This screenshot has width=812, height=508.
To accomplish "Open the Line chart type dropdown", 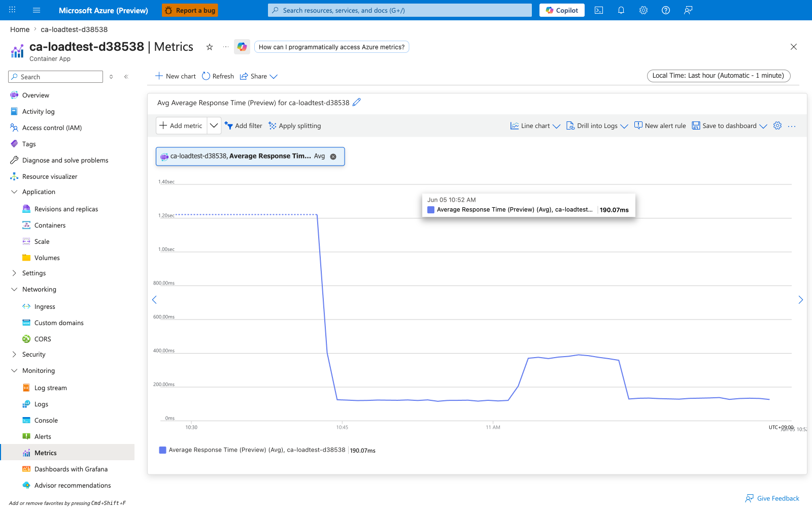I will click(535, 126).
